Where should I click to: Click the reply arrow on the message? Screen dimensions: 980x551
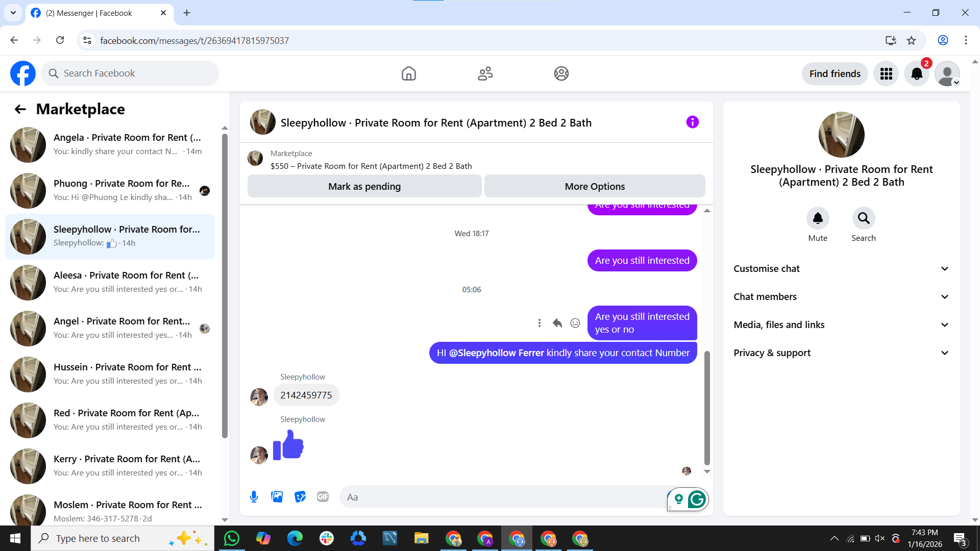pos(557,323)
